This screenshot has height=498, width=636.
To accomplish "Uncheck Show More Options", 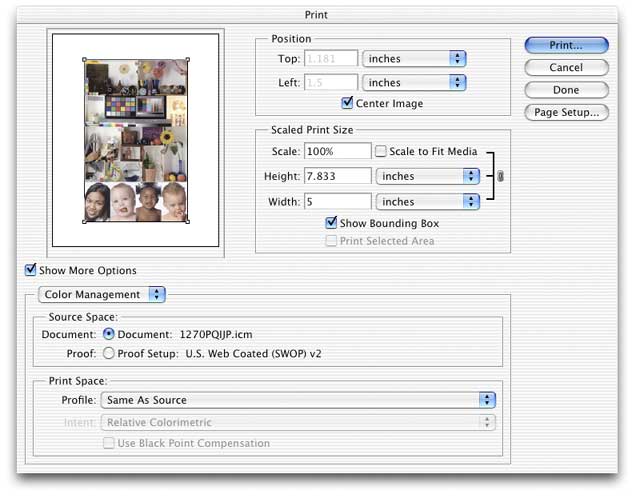I will click(30, 270).
